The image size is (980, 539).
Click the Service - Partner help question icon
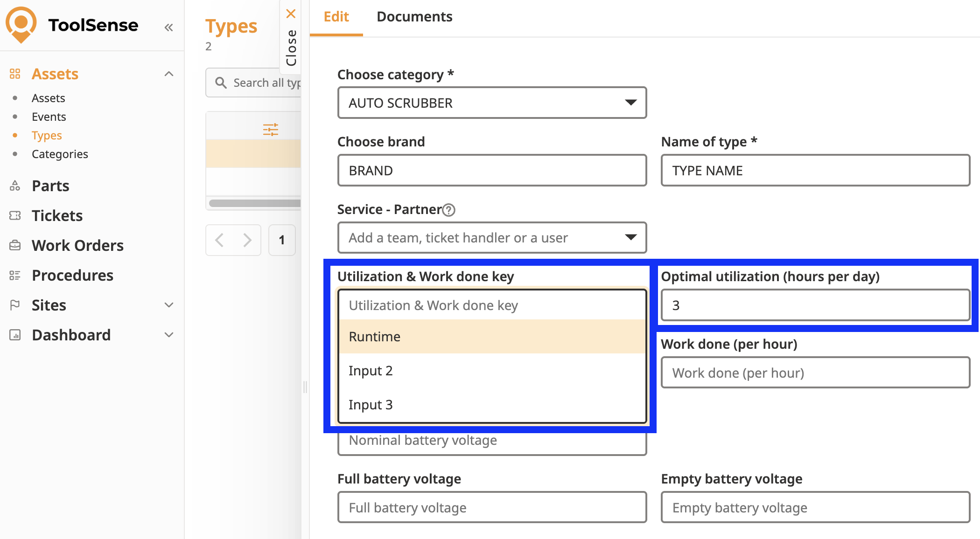pos(448,210)
